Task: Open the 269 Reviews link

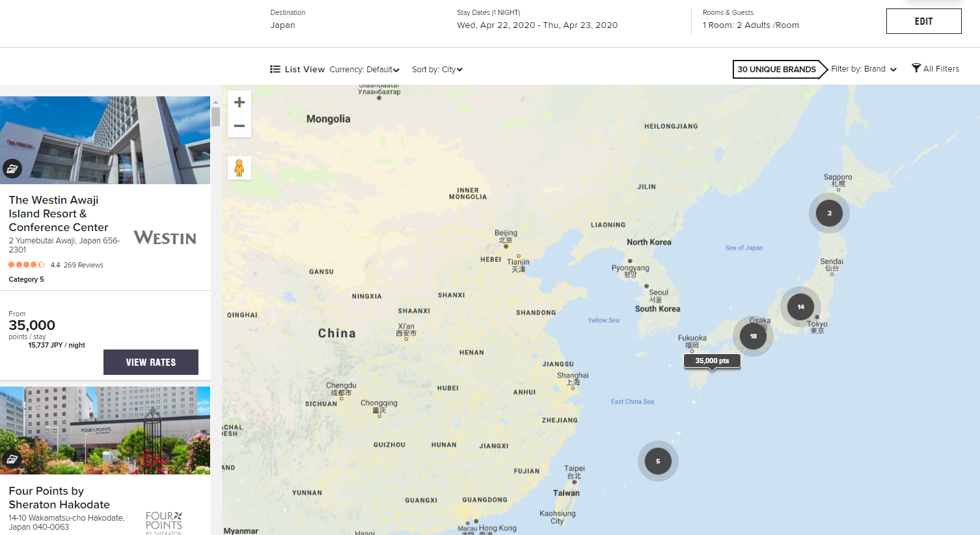Action: click(x=83, y=265)
